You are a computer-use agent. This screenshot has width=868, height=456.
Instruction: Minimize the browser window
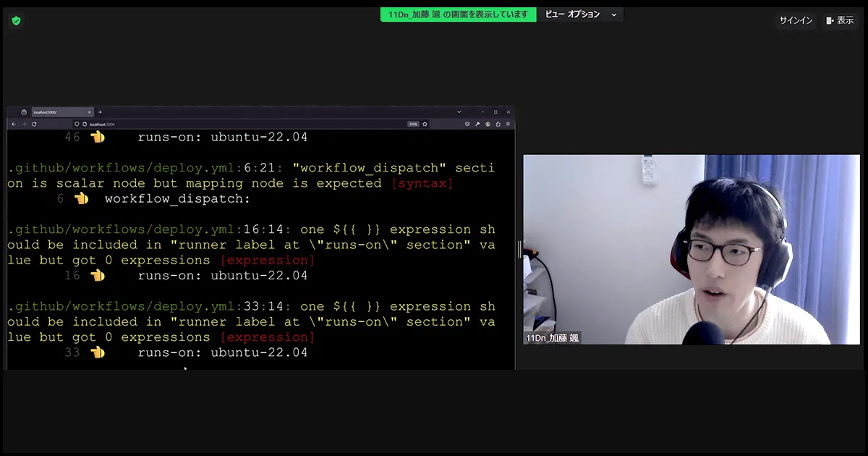coord(482,112)
